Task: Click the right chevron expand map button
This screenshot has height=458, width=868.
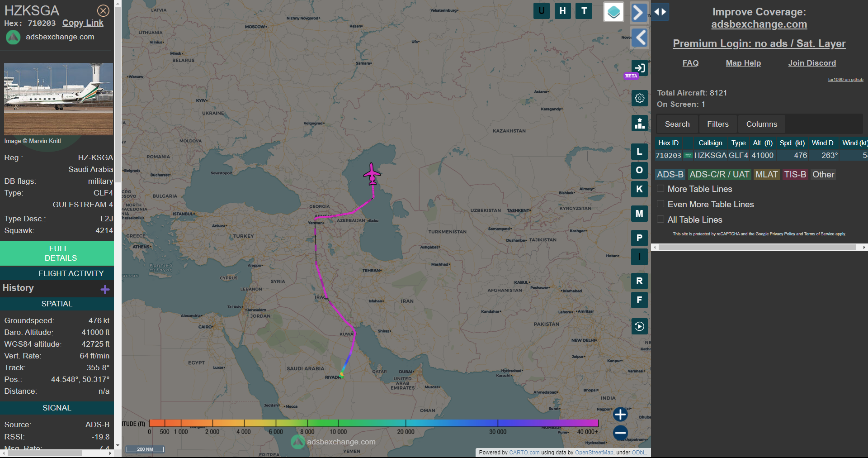Action: coord(639,12)
